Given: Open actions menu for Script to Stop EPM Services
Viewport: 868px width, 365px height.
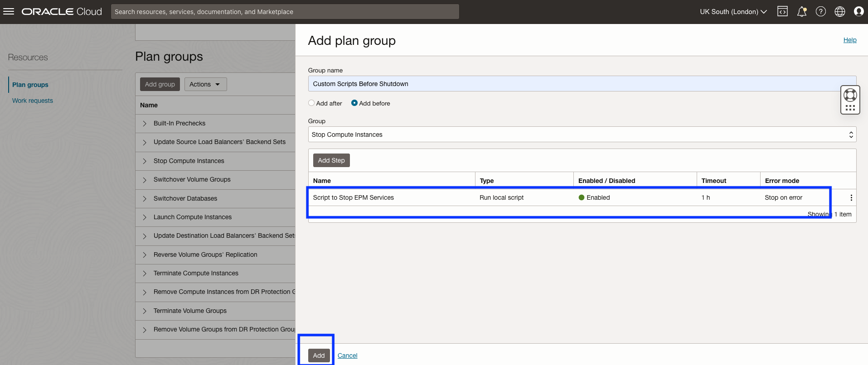Looking at the screenshot, I should tap(851, 198).
